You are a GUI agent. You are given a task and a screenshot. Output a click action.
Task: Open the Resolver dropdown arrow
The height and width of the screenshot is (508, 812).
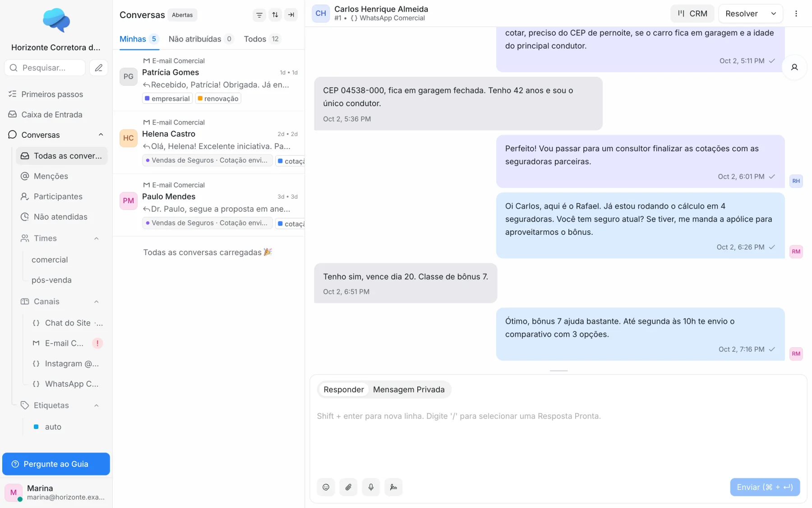(774, 14)
